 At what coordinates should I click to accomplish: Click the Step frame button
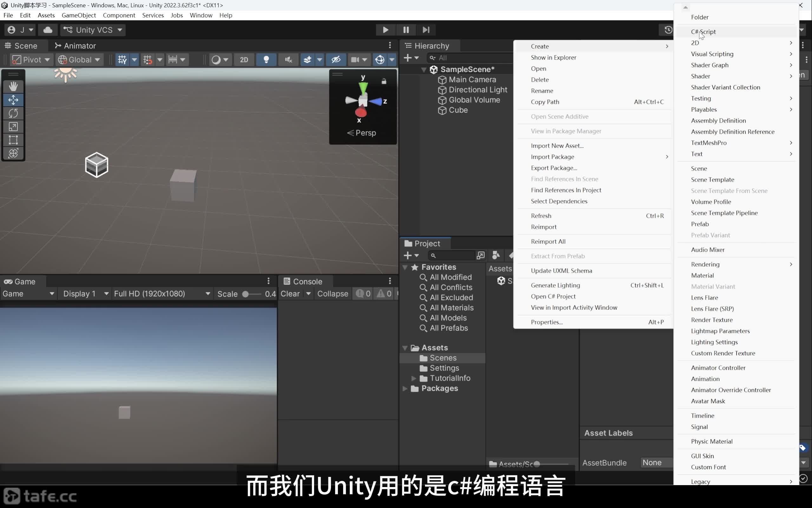click(x=426, y=30)
